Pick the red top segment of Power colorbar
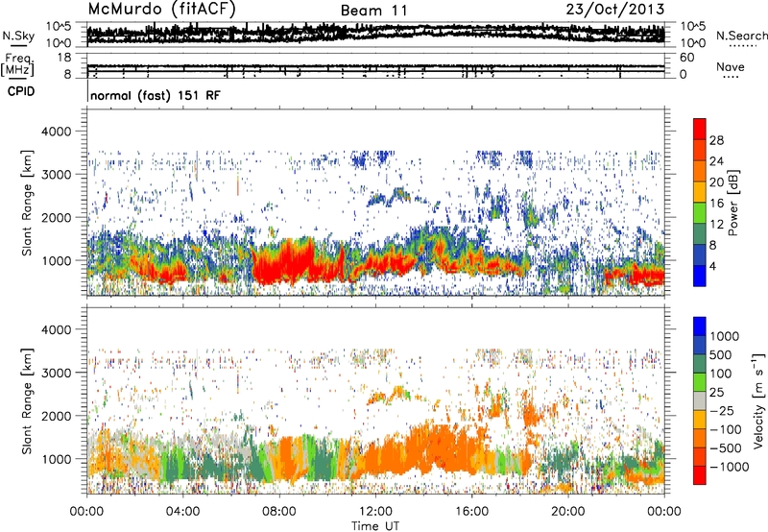 pyautogui.click(x=700, y=130)
